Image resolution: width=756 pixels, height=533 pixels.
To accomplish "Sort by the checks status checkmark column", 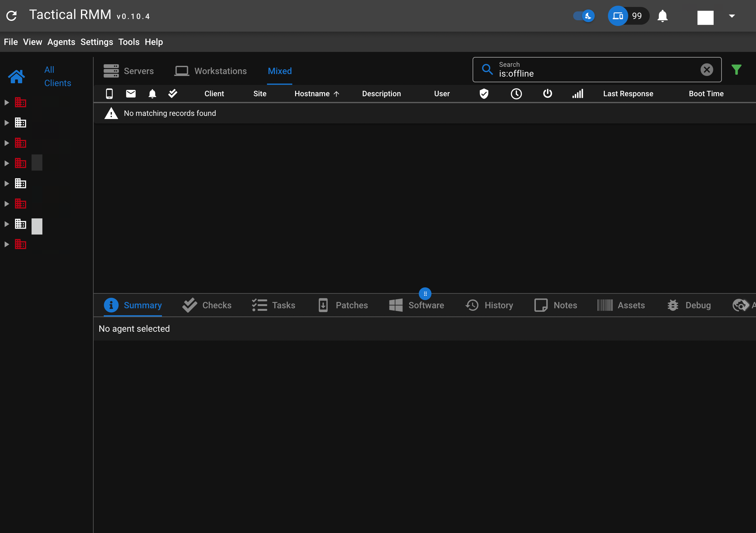I will click(x=172, y=94).
